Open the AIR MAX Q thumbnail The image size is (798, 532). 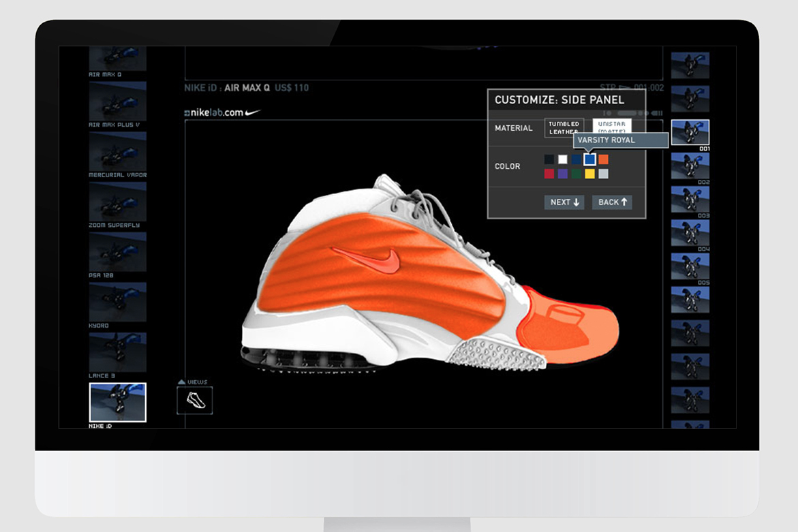coord(118,59)
